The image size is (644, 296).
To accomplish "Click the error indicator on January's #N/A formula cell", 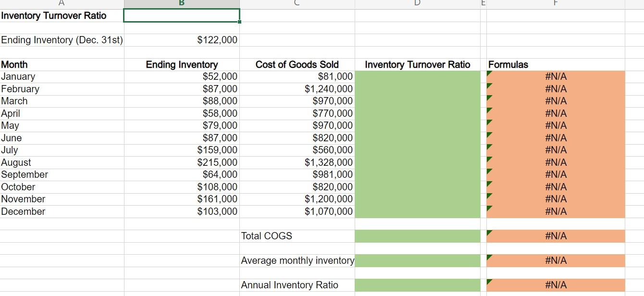I will point(490,73).
